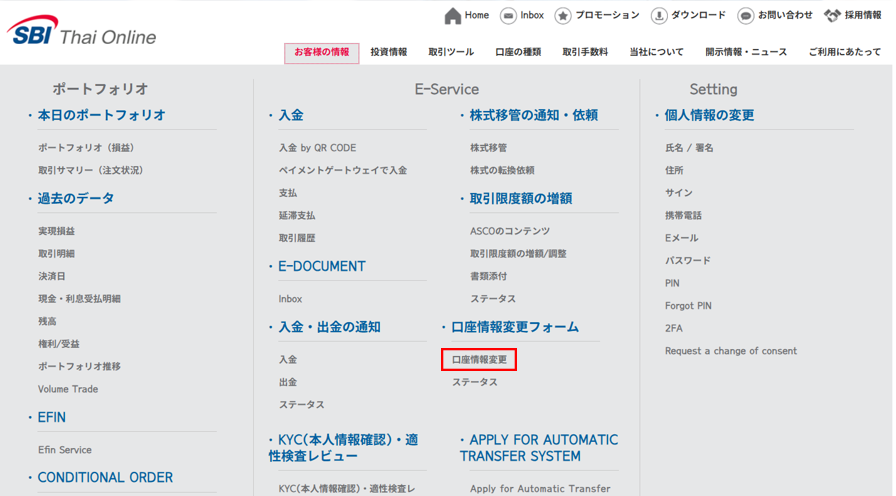
Task: Open the 決済日 link
Action: coord(51,276)
